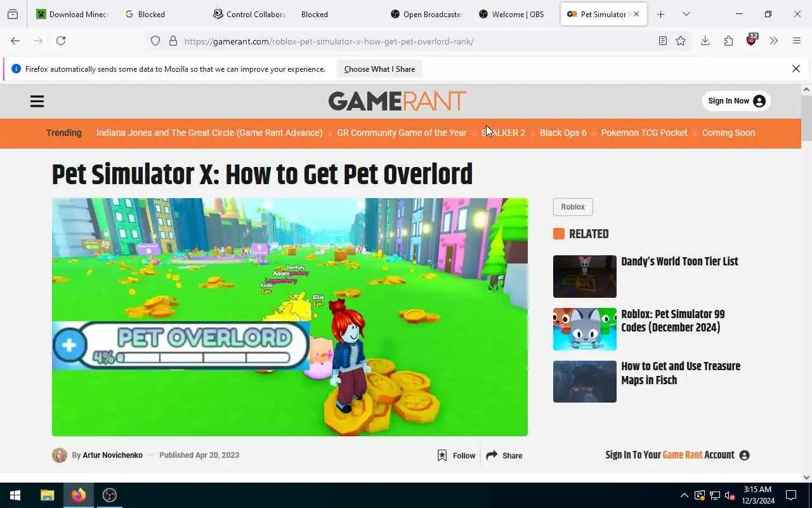The height and width of the screenshot is (508, 812).
Task: Click the page vertical scrollbar thumb
Action: (x=806, y=119)
